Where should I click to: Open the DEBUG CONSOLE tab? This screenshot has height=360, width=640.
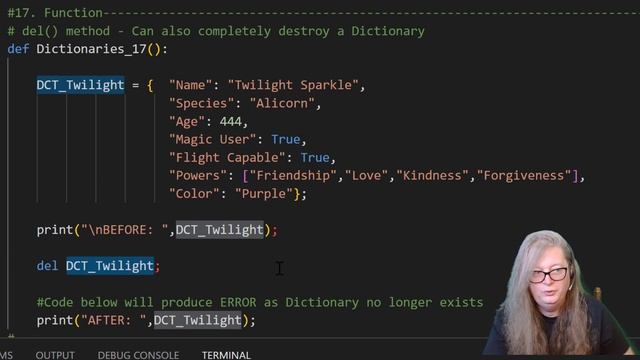click(138, 355)
